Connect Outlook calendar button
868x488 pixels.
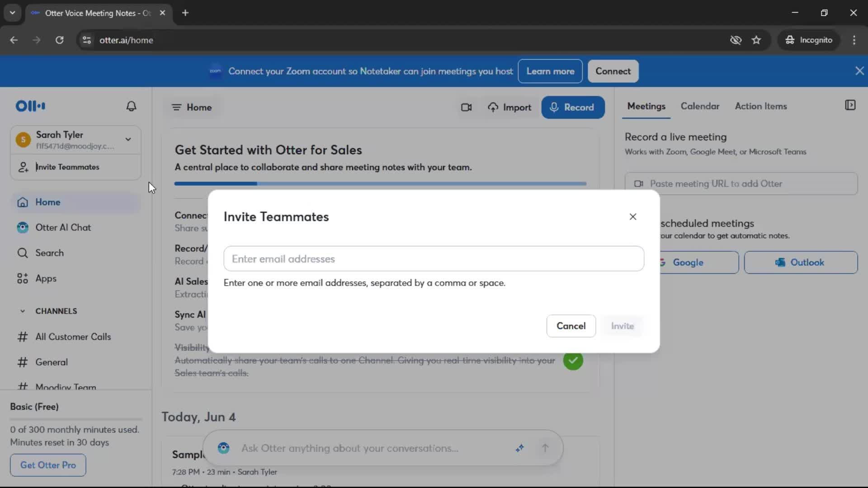tap(801, 263)
